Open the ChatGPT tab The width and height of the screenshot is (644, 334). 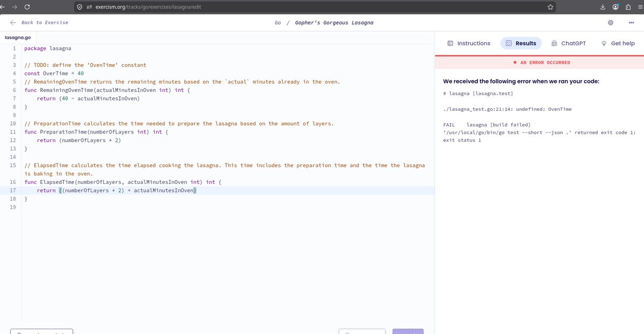pos(568,43)
